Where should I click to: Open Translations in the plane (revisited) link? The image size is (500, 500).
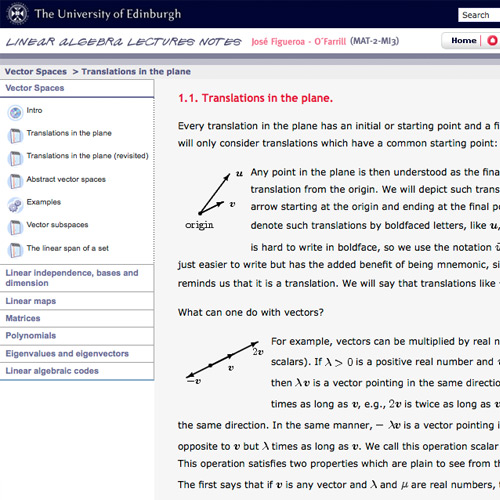tap(87, 156)
